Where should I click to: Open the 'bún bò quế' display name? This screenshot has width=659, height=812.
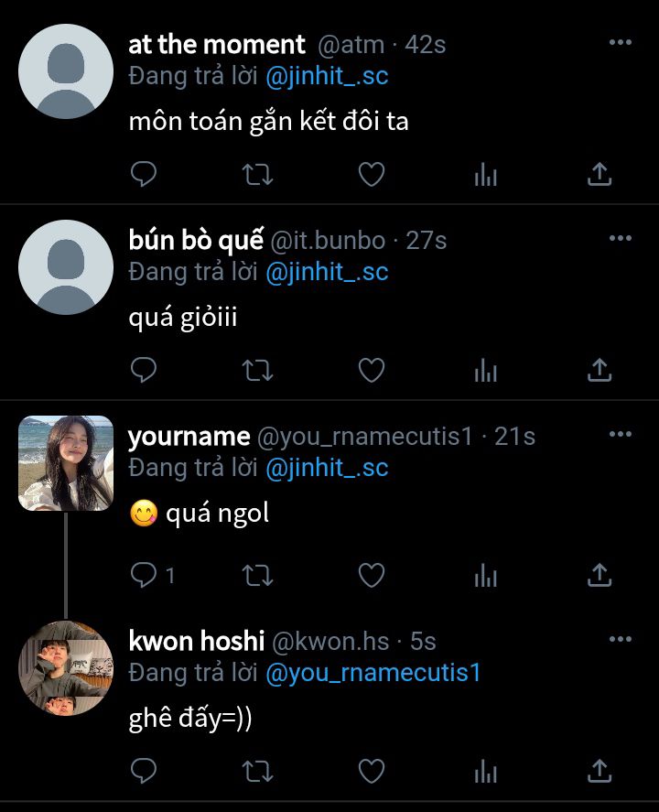[196, 240]
